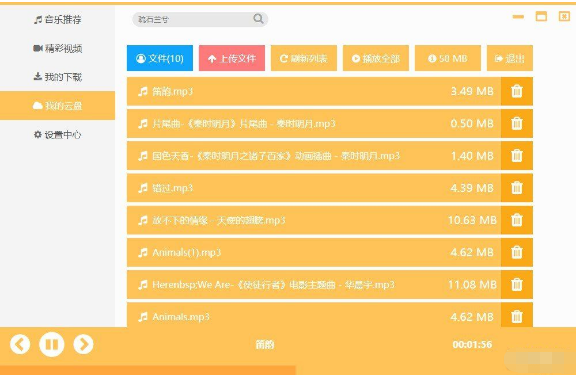
Task: Seek within the bottom playback progress bar
Action: tap(288, 370)
